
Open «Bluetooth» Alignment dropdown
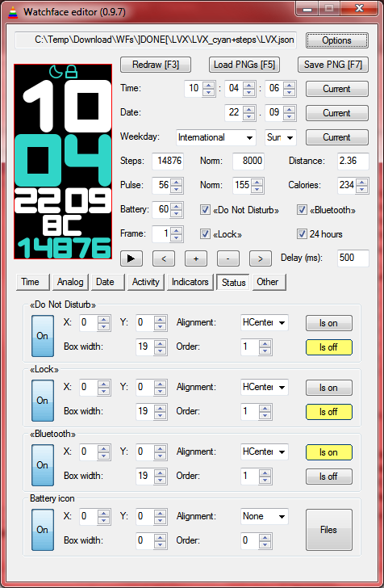[x=264, y=451]
